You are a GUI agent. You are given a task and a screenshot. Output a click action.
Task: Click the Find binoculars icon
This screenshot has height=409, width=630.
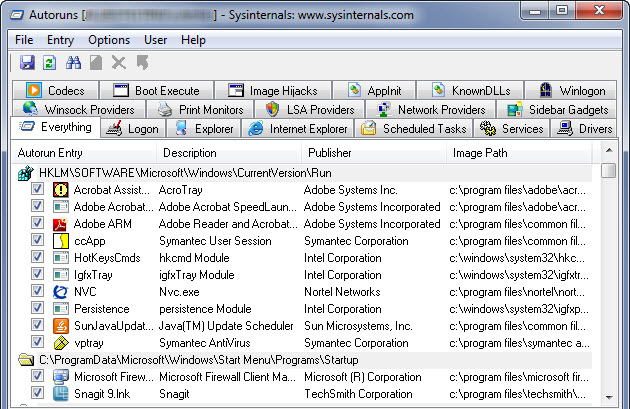[x=74, y=63]
